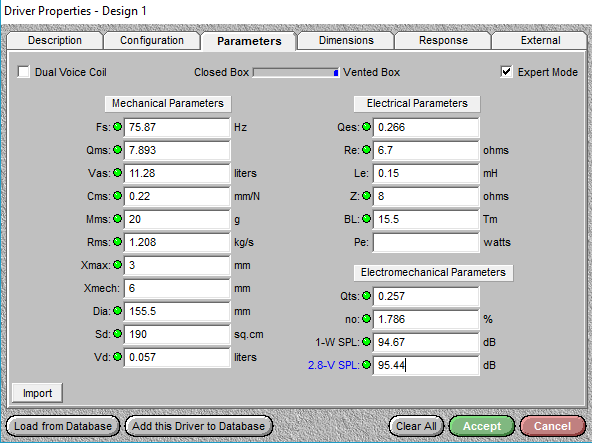Click the green status light beside Qms
592x443 pixels.
pyautogui.click(x=117, y=150)
